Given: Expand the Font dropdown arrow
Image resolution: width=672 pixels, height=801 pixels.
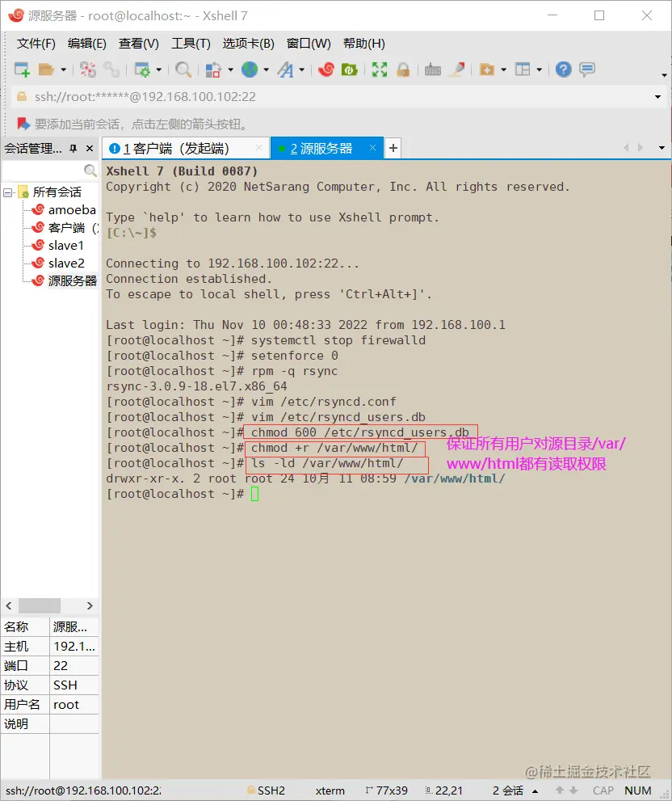Looking at the screenshot, I should tap(302, 70).
